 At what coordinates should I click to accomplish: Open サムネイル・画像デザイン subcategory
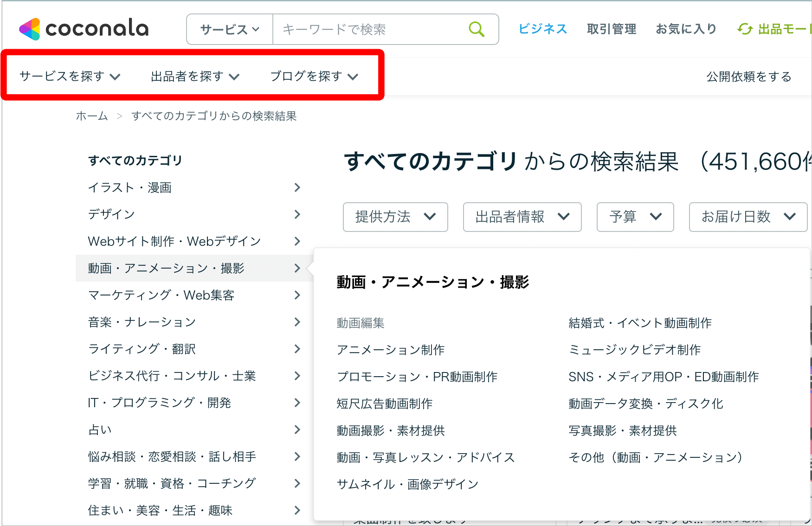tap(407, 484)
